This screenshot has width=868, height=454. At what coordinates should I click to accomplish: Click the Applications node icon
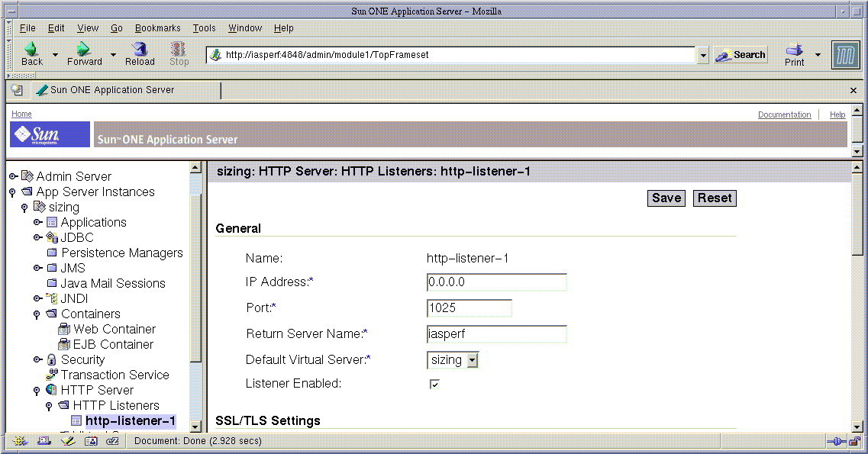tap(52, 222)
